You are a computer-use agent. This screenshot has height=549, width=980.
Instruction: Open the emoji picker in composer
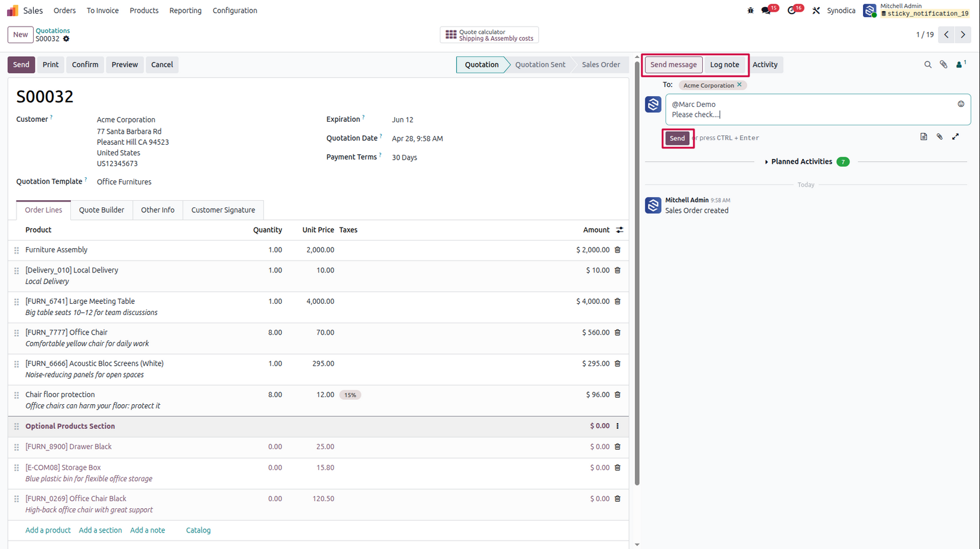pos(960,104)
